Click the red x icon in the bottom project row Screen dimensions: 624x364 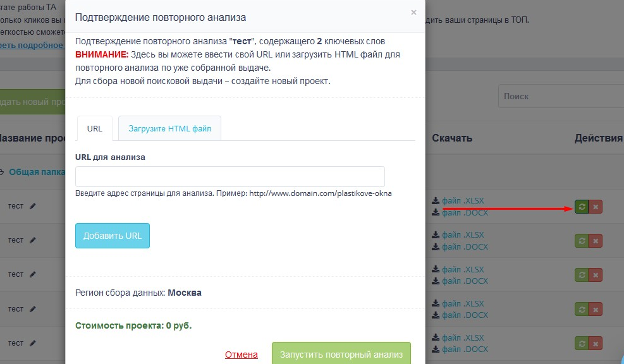tap(594, 343)
